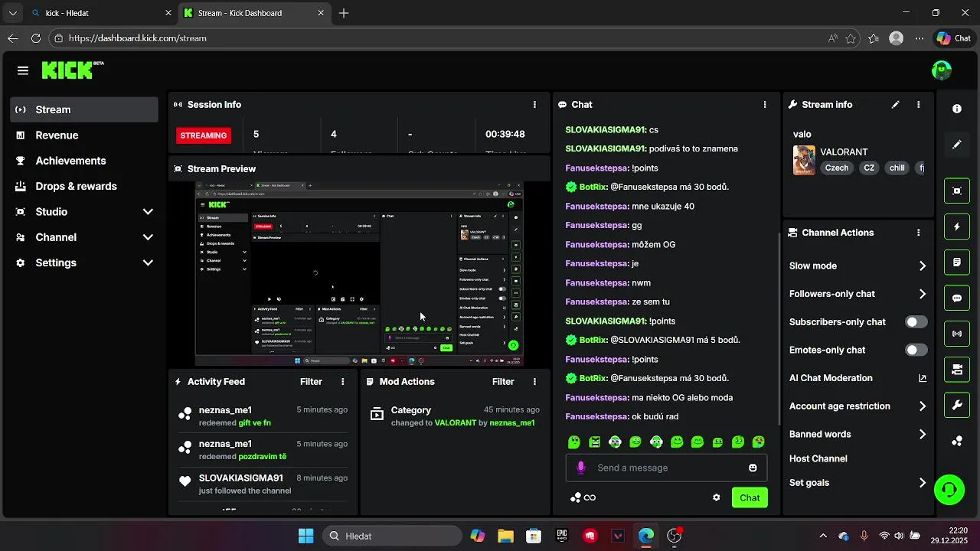
Task: Open Banned words chevron
Action: pos(922,434)
